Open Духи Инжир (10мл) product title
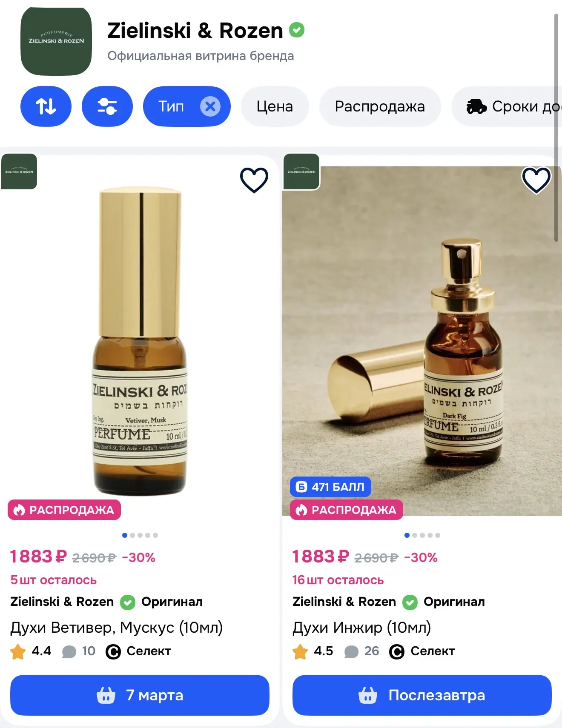 361,628
